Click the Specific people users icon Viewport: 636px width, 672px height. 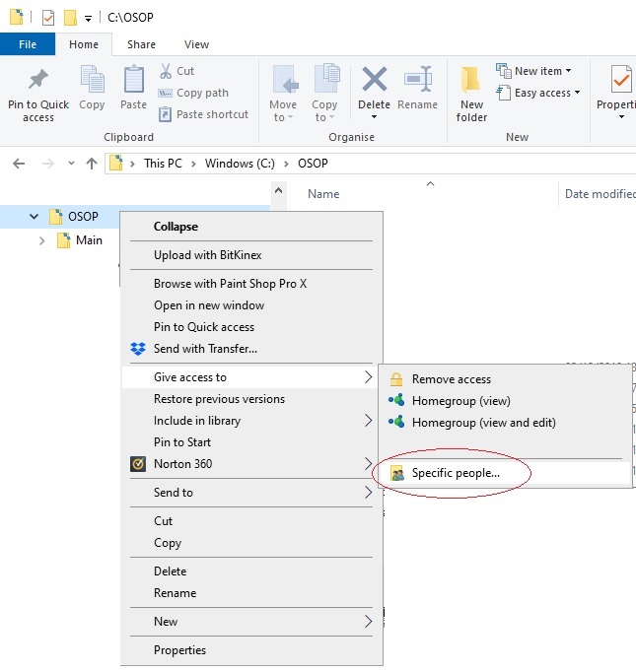(397, 474)
